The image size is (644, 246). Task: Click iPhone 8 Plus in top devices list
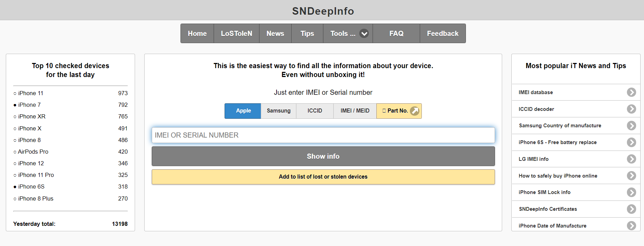coord(36,198)
